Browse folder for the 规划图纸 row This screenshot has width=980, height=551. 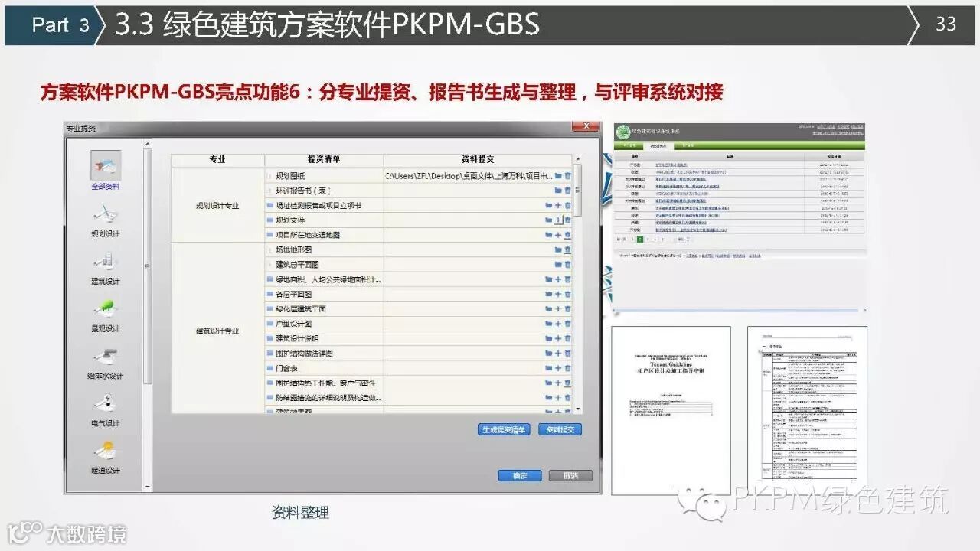click(558, 176)
